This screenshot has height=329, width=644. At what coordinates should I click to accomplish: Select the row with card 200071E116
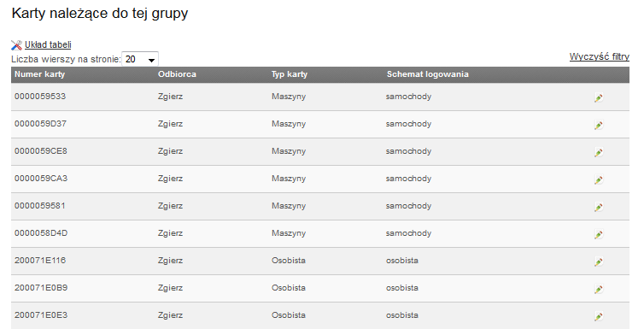(320, 261)
